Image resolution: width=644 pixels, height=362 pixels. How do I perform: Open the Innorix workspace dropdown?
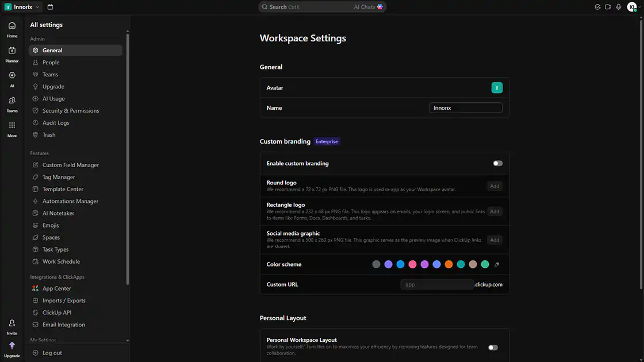click(22, 7)
